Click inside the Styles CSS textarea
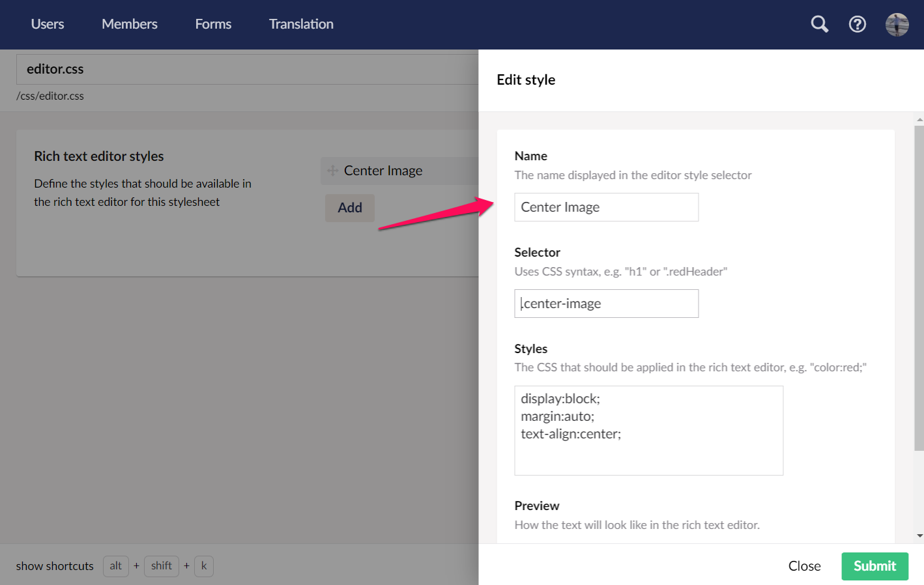The height and width of the screenshot is (585, 924). click(x=648, y=430)
